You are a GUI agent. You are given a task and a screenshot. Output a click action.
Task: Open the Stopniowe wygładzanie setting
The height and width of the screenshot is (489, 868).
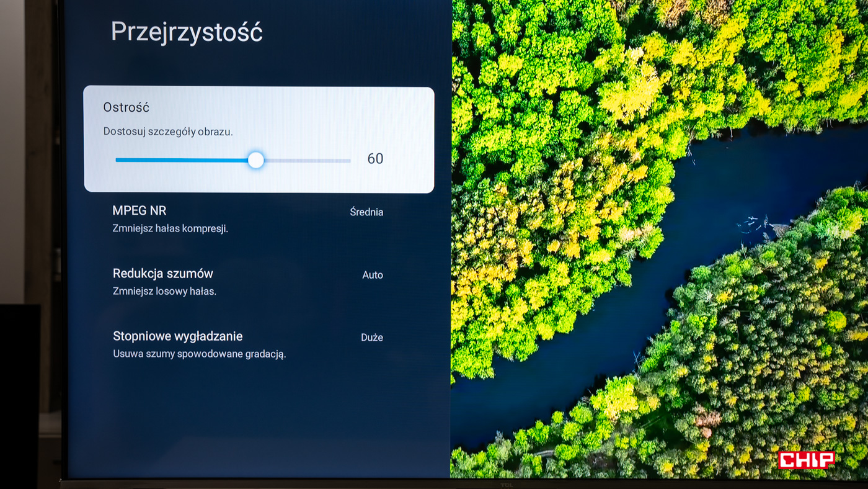(x=178, y=336)
